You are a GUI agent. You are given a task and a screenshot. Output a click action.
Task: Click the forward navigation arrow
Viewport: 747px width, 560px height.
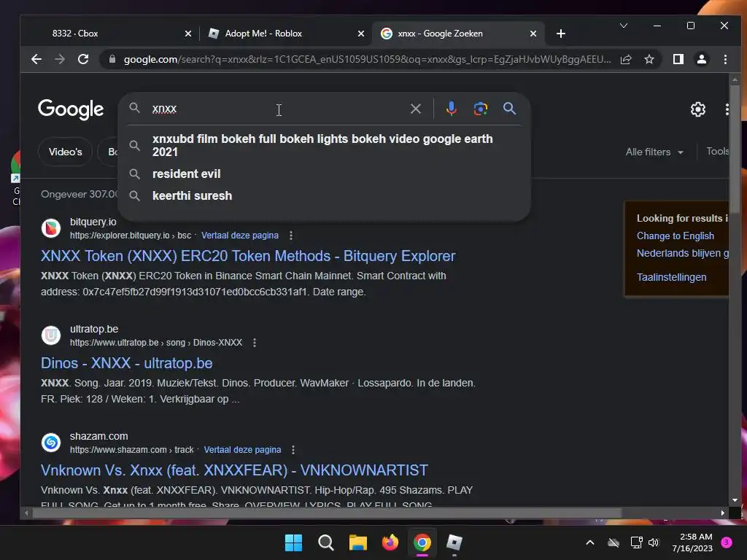pos(60,59)
